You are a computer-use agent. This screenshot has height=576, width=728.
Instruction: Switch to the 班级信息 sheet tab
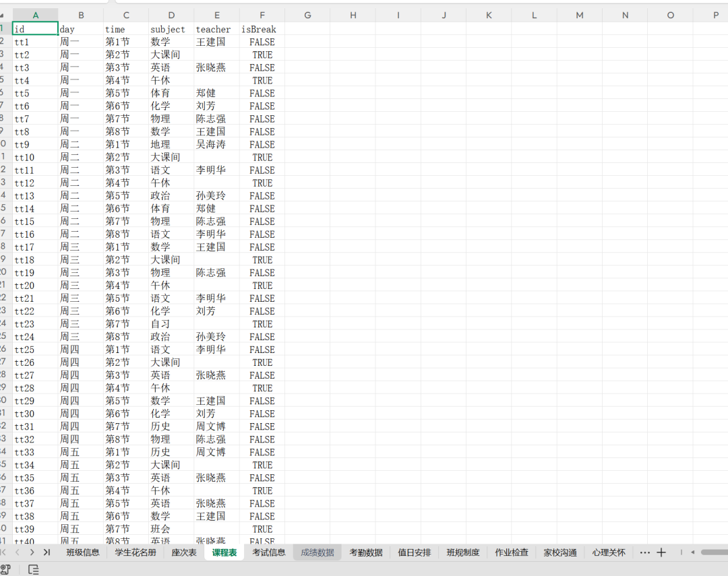(x=83, y=552)
